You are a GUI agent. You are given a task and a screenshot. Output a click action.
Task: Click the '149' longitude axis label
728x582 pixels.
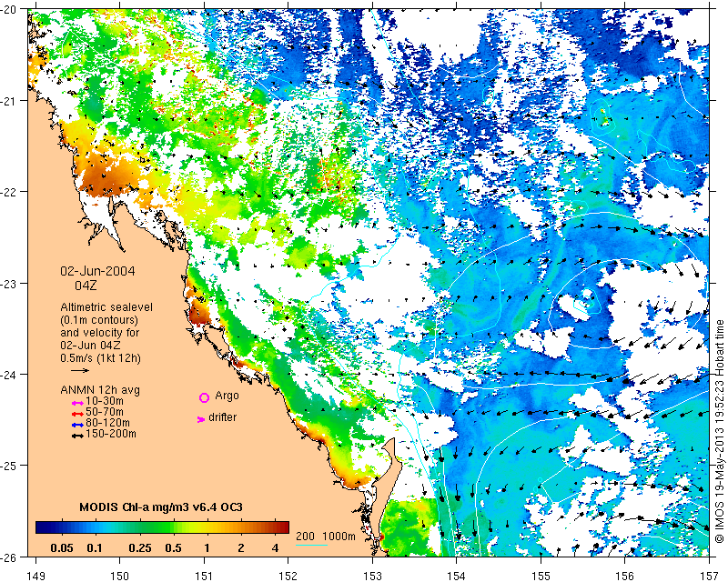(x=36, y=576)
